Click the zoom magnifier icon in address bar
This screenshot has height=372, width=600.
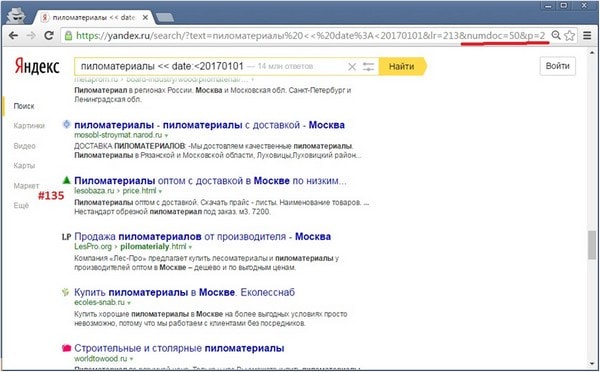(556, 36)
